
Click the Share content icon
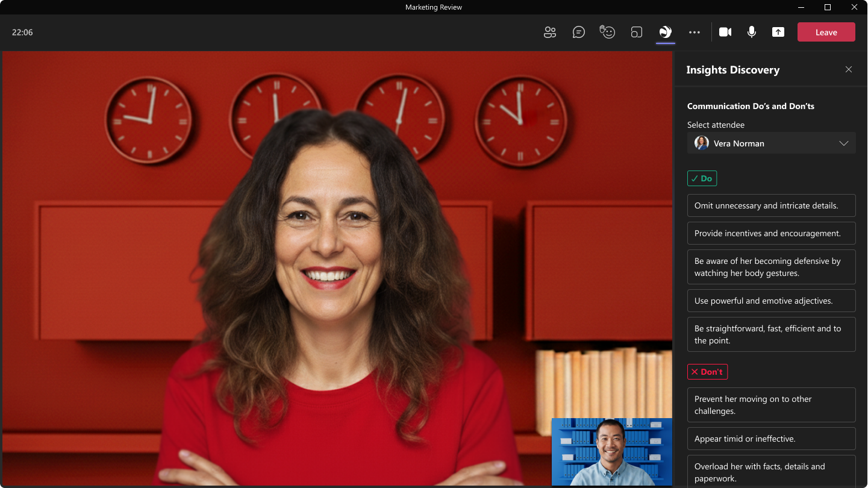(x=778, y=33)
